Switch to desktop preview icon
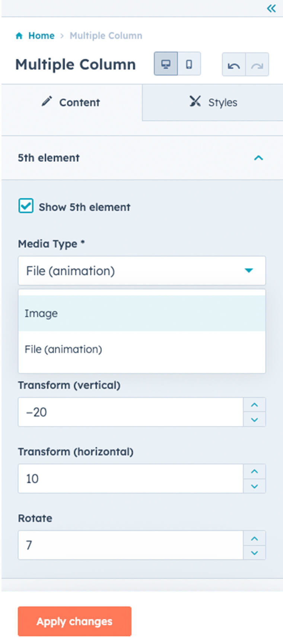The width and height of the screenshot is (283, 644). (x=166, y=64)
